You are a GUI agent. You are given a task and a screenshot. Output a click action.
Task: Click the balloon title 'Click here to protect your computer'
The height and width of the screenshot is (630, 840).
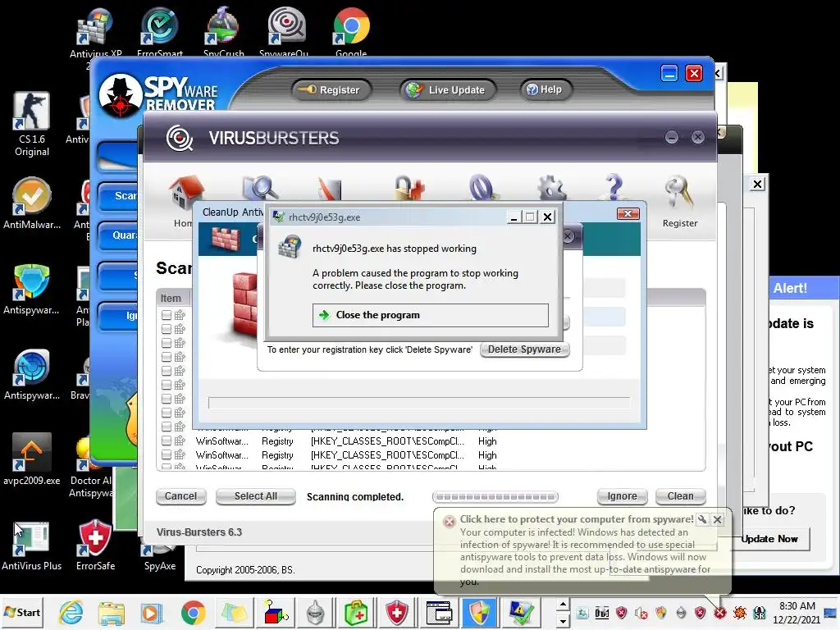[577, 519]
